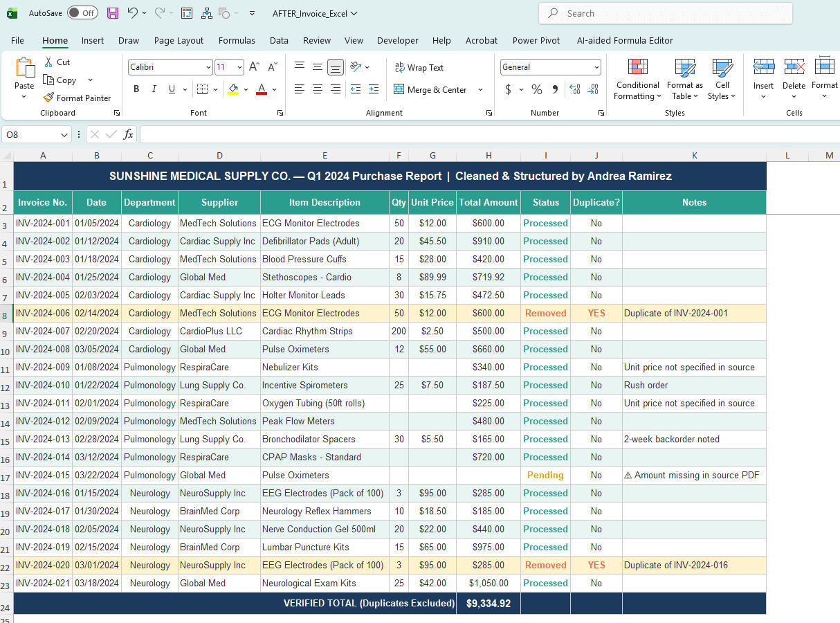Toggle bold formatting
The width and height of the screenshot is (840, 623).
pos(136,89)
